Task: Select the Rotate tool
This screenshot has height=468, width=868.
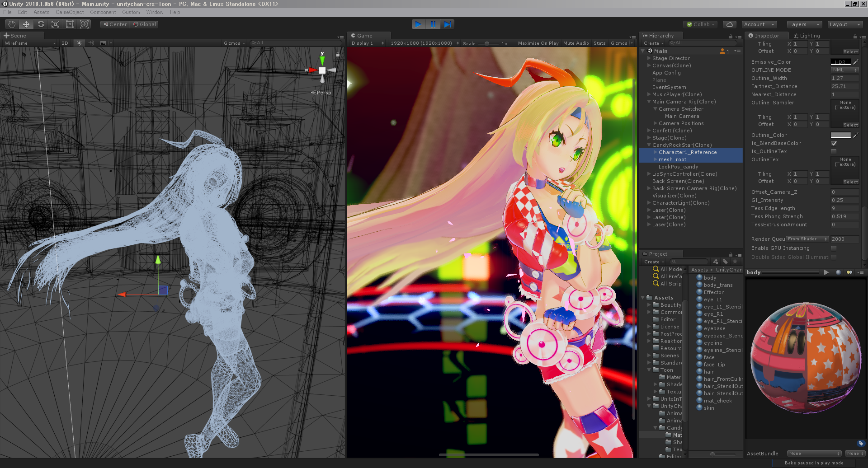Action: tap(41, 24)
